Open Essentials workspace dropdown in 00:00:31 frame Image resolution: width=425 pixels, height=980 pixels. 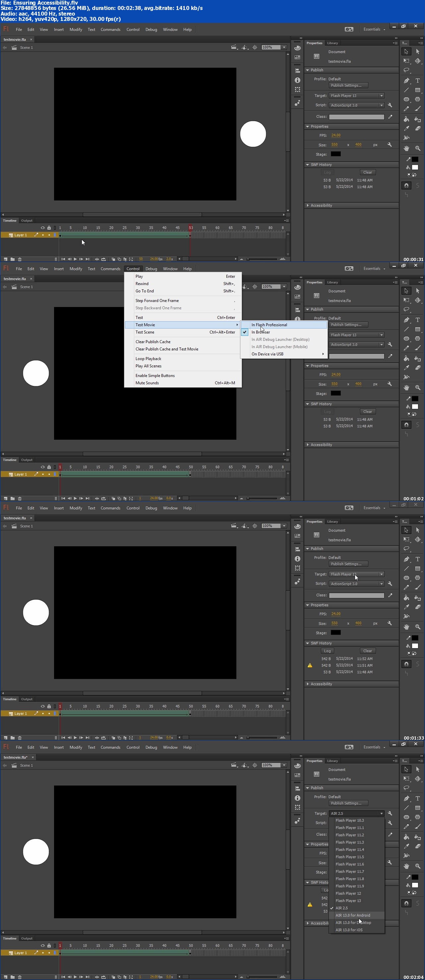coord(374,29)
